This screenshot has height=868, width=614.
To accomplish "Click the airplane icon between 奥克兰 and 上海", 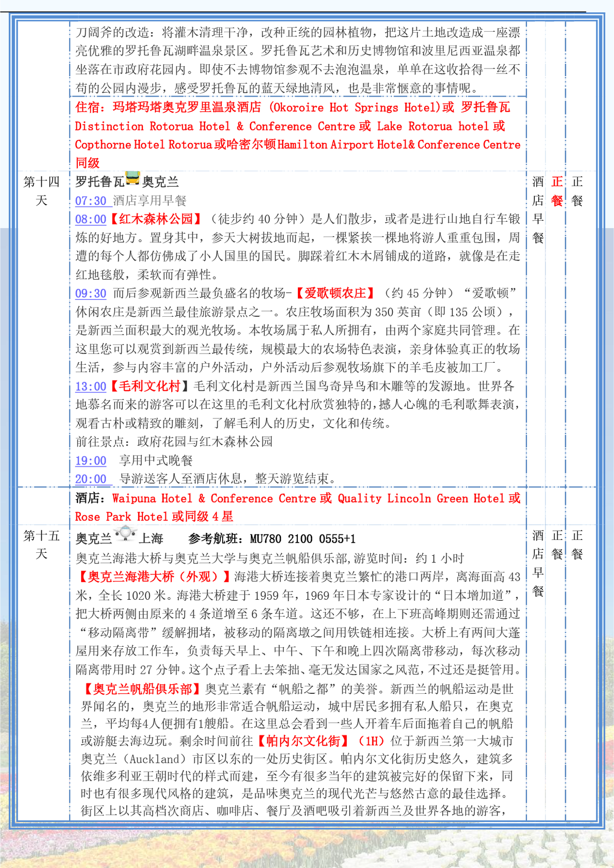I will (125, 534).
